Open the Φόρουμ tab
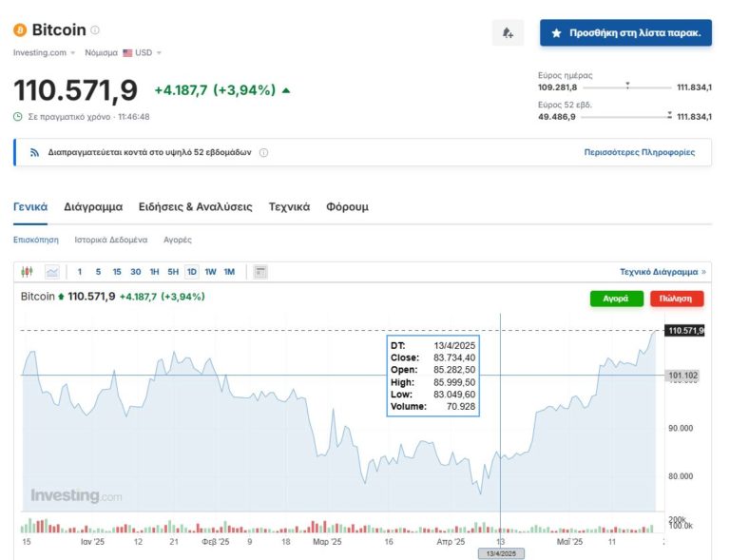The height and width of the screenshot is (560, 730). tap(347, 206)
